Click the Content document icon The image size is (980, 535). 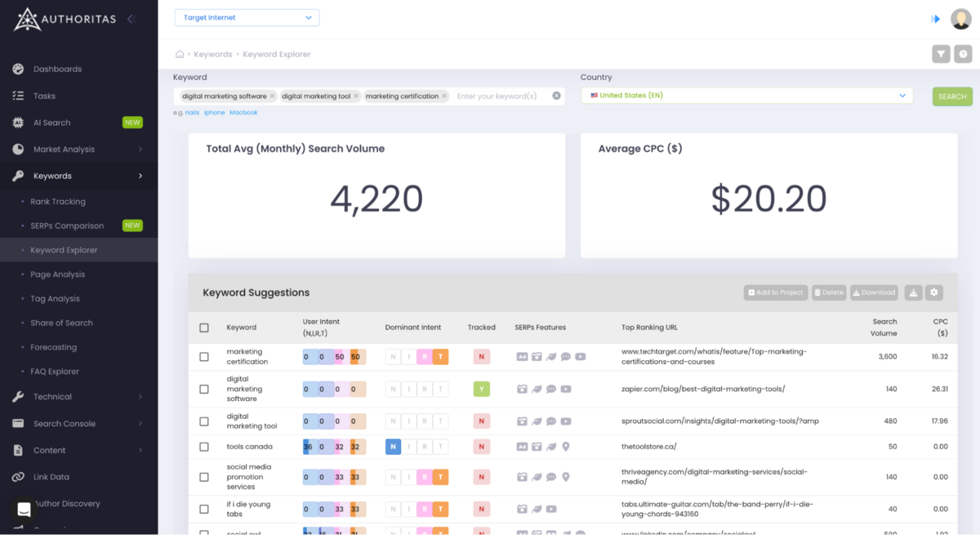(x=18, y=450)
